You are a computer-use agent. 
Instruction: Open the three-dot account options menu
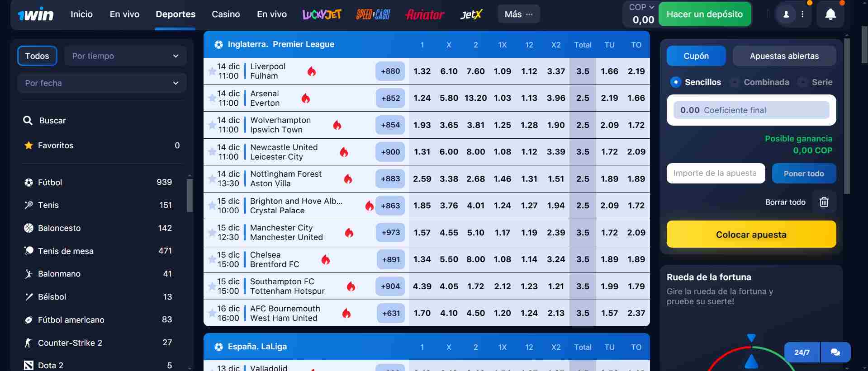pos(803,14)
